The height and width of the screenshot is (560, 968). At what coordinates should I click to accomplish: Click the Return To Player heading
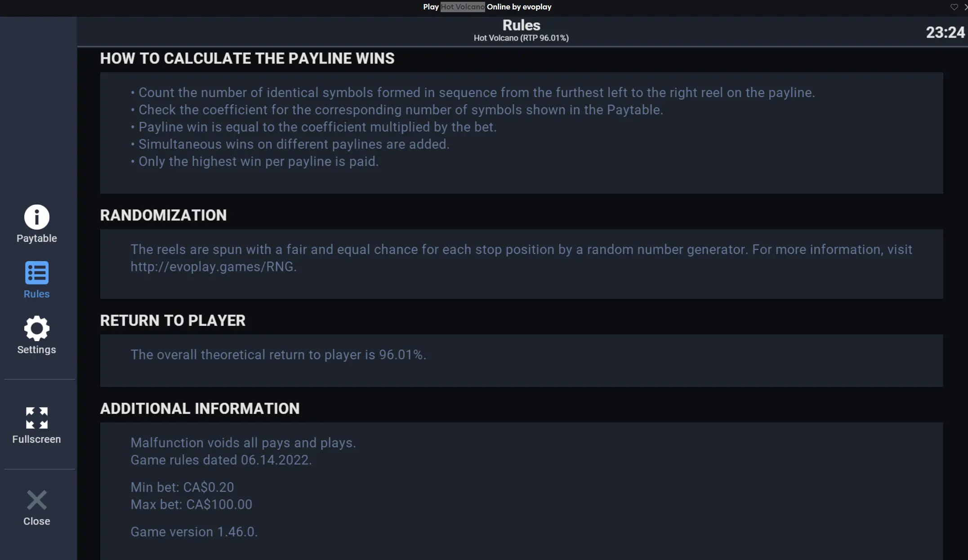(x=173, y=320)
